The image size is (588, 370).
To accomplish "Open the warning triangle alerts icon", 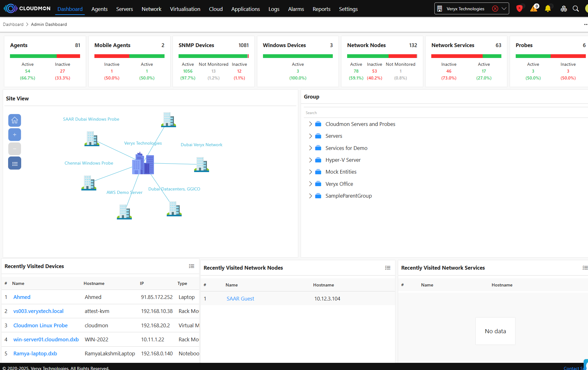I will [533, 9].
